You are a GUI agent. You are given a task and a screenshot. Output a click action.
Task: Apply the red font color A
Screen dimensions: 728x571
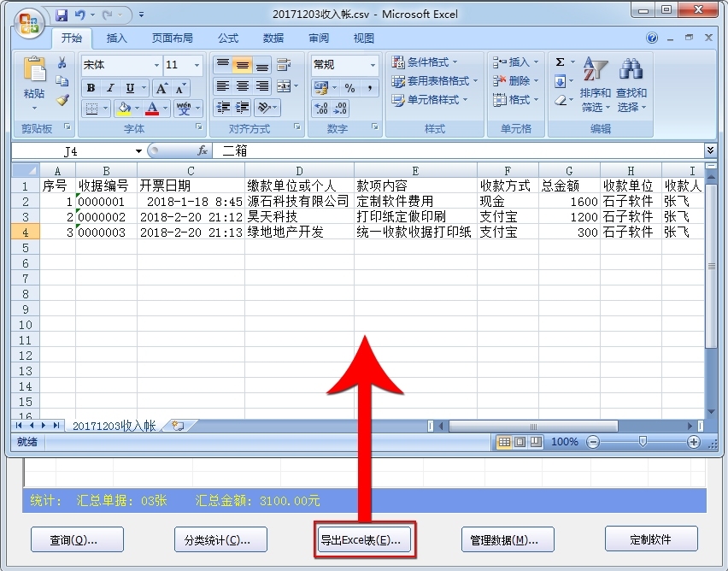[x=152, y=109]
